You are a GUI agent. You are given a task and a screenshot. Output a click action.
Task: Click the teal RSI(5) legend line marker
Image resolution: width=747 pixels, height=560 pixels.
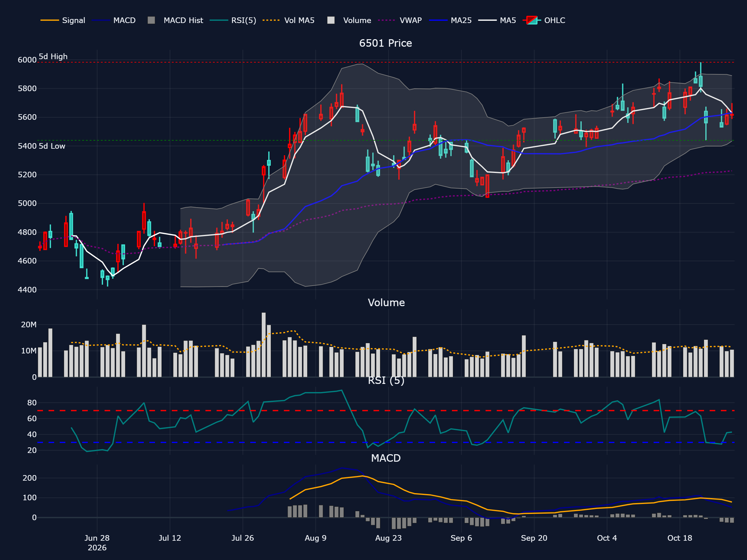point(219,20)
